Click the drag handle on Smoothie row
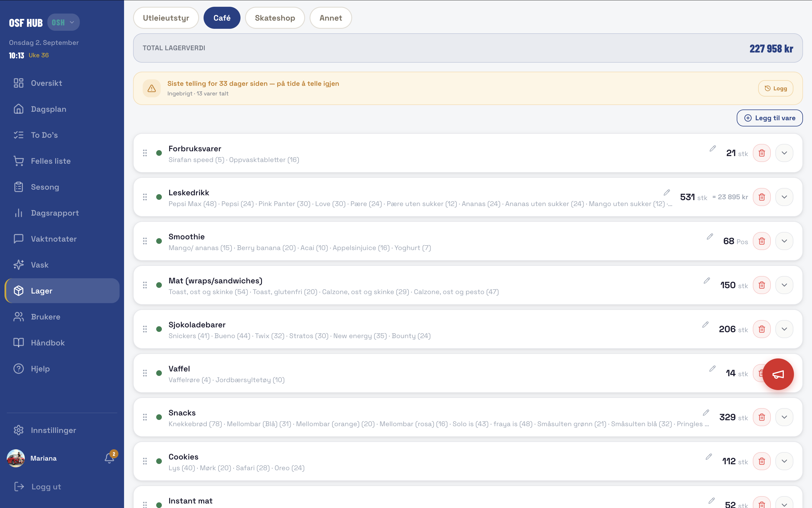812x508 pixels. tap(145, 241)
